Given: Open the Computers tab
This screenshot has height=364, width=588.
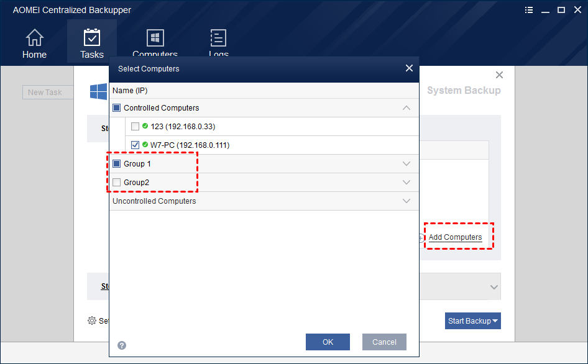Looking at the screenshot, I should pos(155,42).
